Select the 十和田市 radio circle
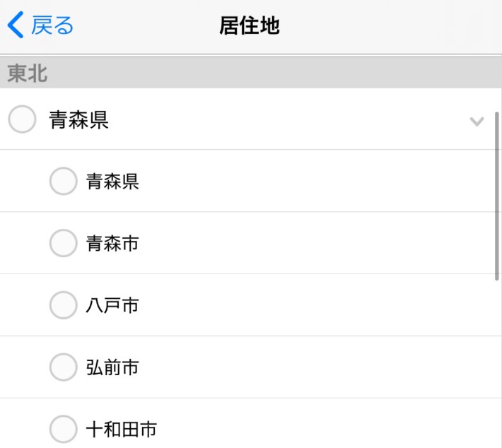This screenshot has width=502, height=448. pos(63,429)
